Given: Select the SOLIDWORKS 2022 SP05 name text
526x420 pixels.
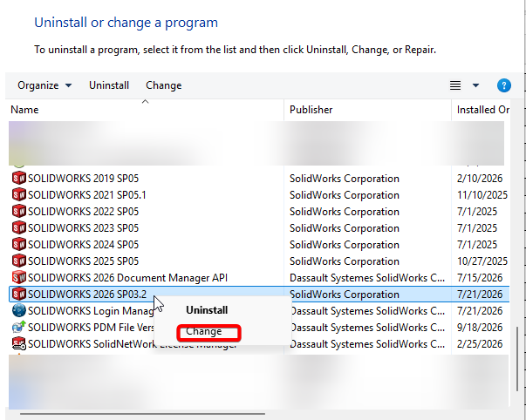Looking at the screenshot, I should pos(83,212).
